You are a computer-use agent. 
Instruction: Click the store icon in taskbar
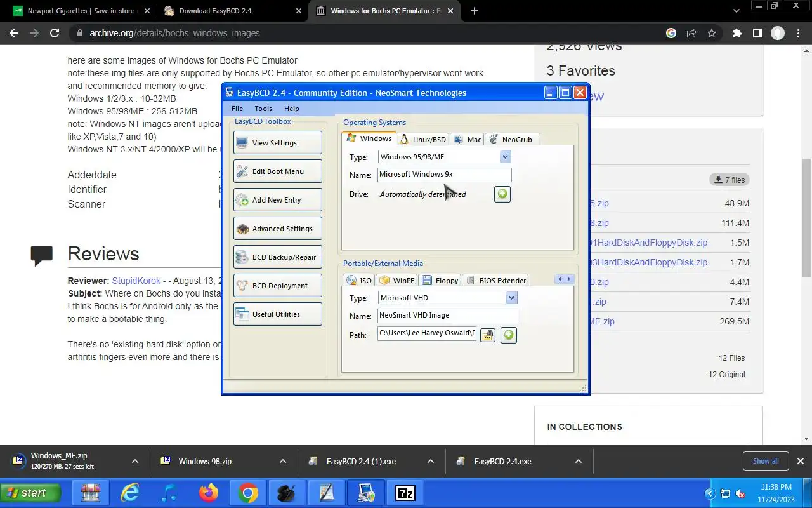coord(91,493)
